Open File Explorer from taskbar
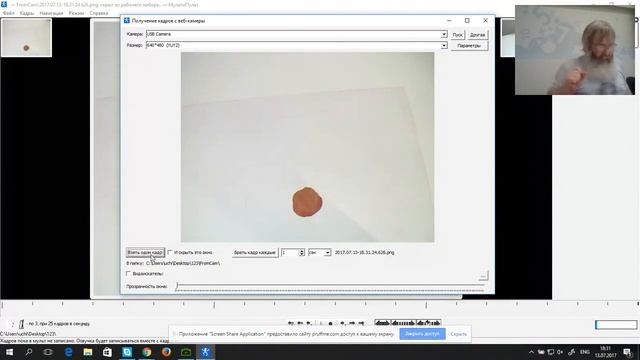 (88, 352)
